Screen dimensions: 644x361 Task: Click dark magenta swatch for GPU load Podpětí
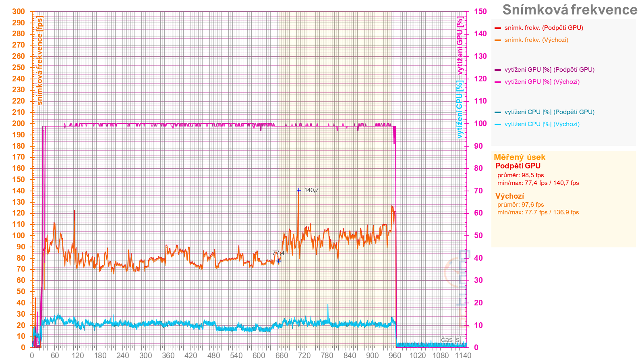pos(498,70)
